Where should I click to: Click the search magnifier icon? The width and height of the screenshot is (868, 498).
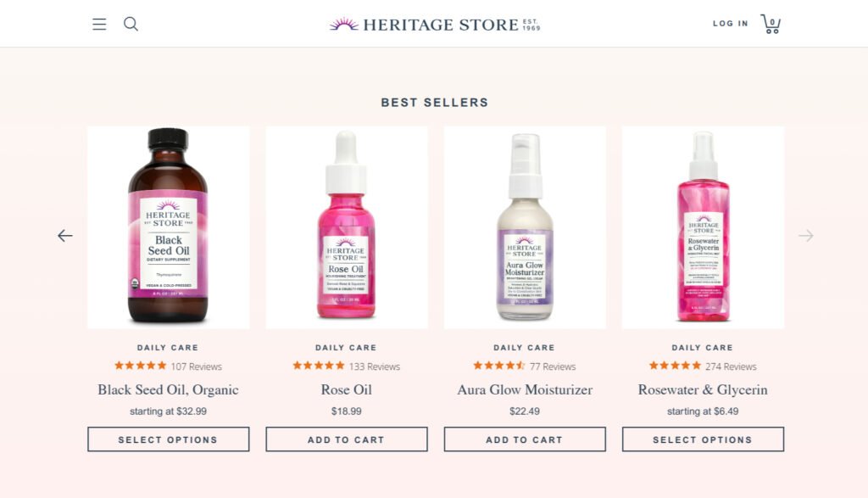click(x=131, y=24)
